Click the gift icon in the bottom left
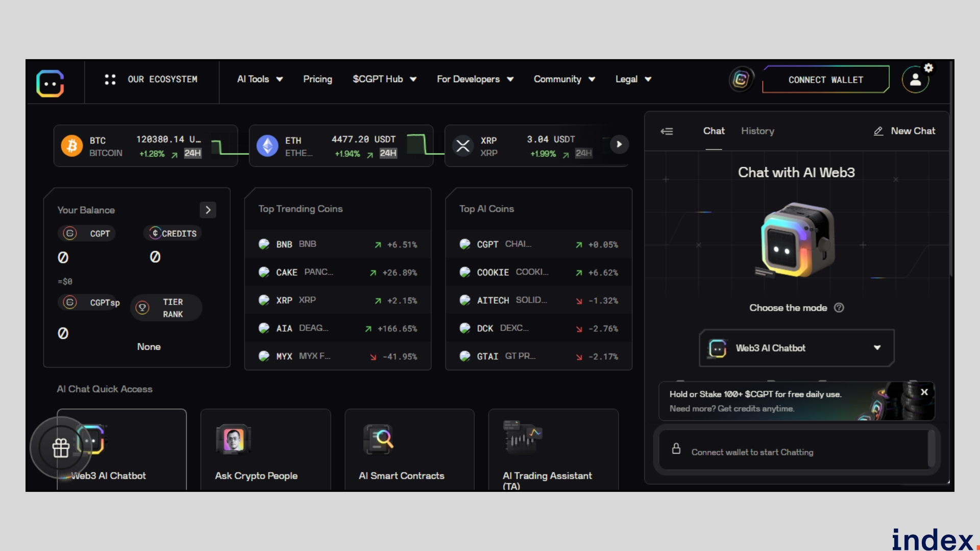Screen dimensions: 980x551 [x=61, y=448]
